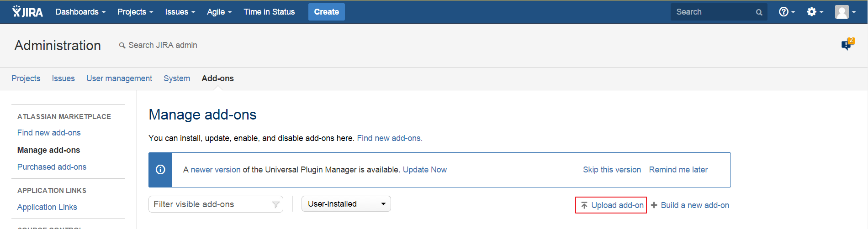
Task: Expand the Dashboards dropdown menu
Action: [x=80, y=12]
